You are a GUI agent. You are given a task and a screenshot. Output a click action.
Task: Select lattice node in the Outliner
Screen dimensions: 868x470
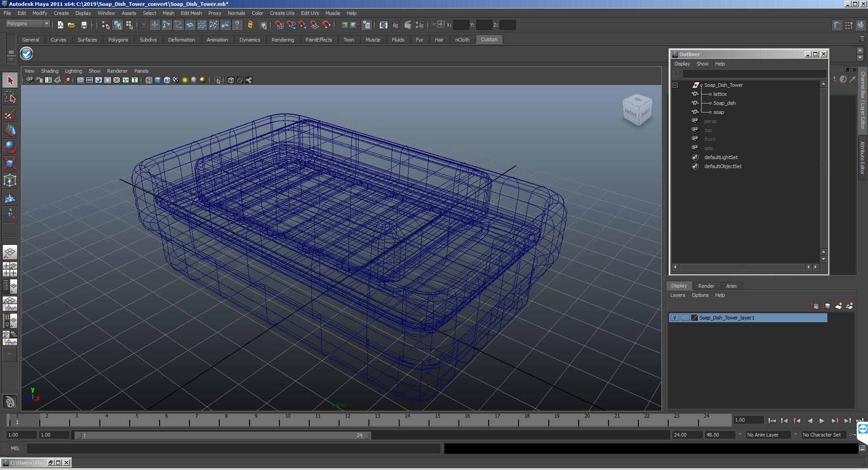(x=720, y=94)
